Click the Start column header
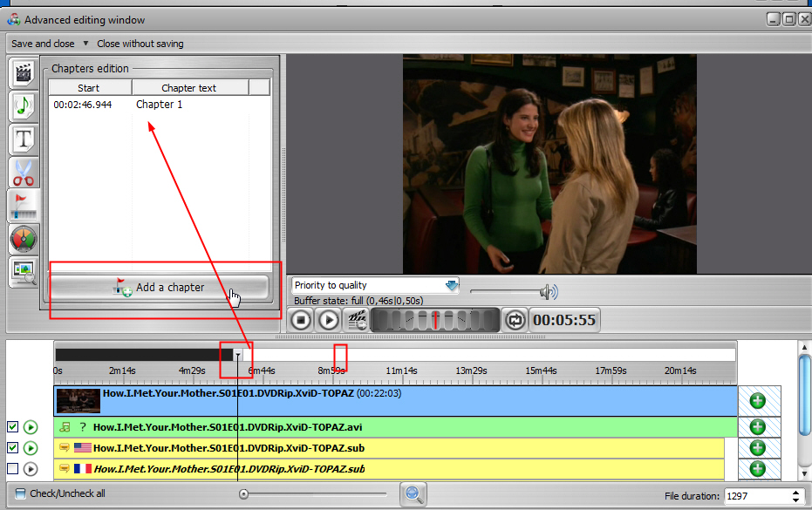Image resolution: width=812 pixels, height=510 pixels. 90,88
